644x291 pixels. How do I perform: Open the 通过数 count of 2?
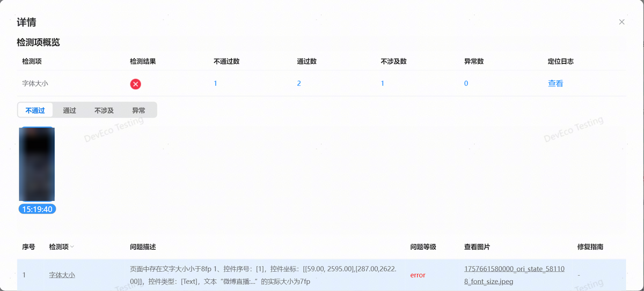299,84
